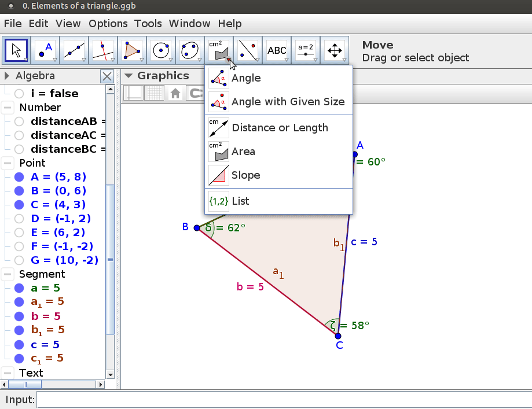The height and width of the screenshot is (409, 532).
Task: Click Algebra scrollbar down arrow
Action: 110,375
